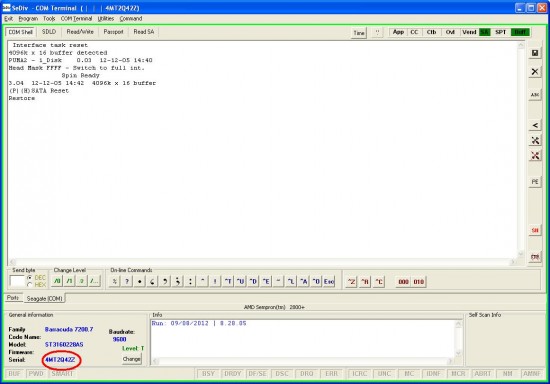Open the COM Terminal menu
Screen dimensions: 550x384
(x=76, y=19)
